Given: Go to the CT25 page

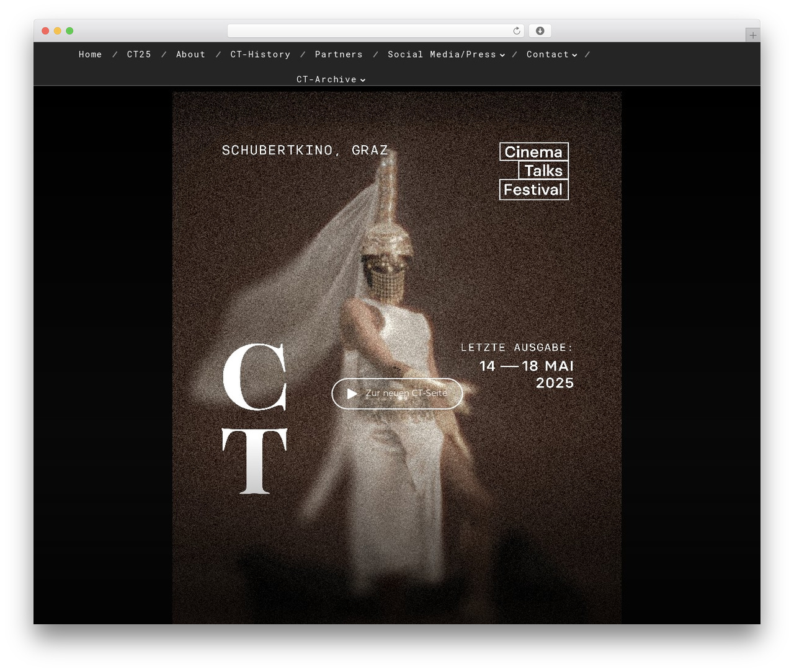Looking at the screenshot, I should pos(139,55).
